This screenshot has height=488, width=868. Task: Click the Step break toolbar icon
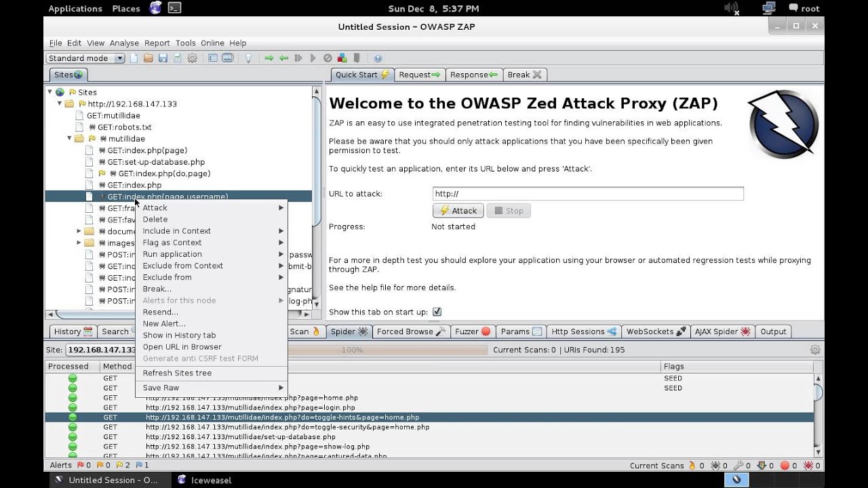coord(298,58)
